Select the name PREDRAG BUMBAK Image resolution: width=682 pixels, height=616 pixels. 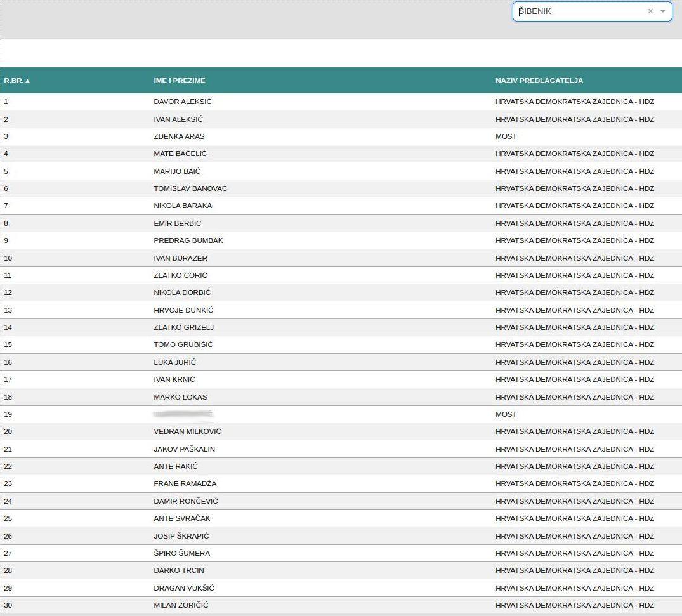coord(188,240)
